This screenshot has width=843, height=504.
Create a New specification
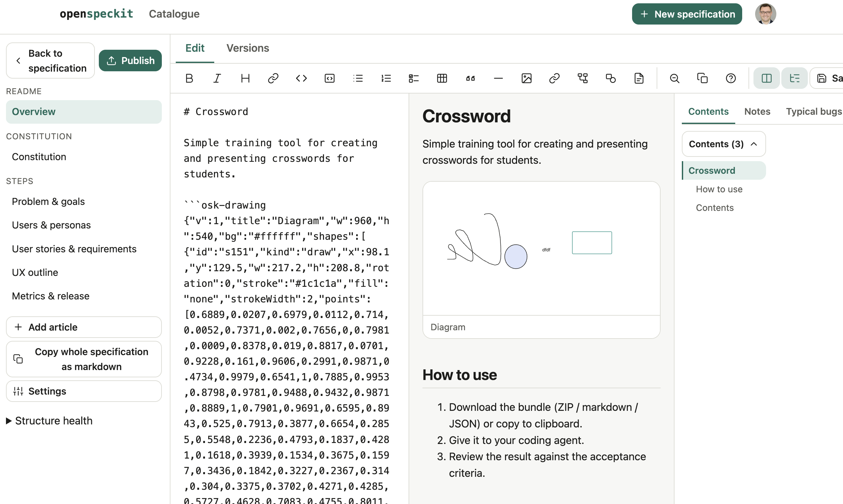pyautogui.click(x=687, y=14)
